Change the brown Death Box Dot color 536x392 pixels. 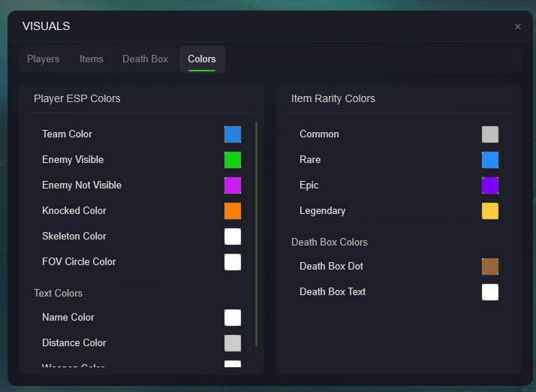click(x=490, y=267)
